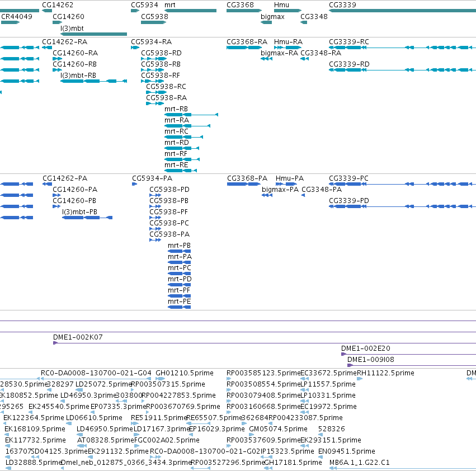Select EST MB6A.1_1.G22.C1
Screen dimensions: 476x471
403,469
